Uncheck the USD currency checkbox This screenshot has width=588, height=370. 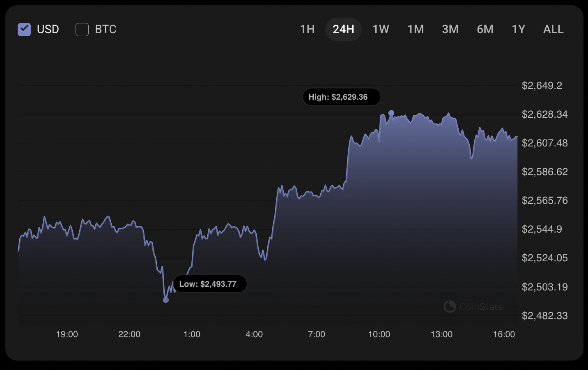click(24, 29)
